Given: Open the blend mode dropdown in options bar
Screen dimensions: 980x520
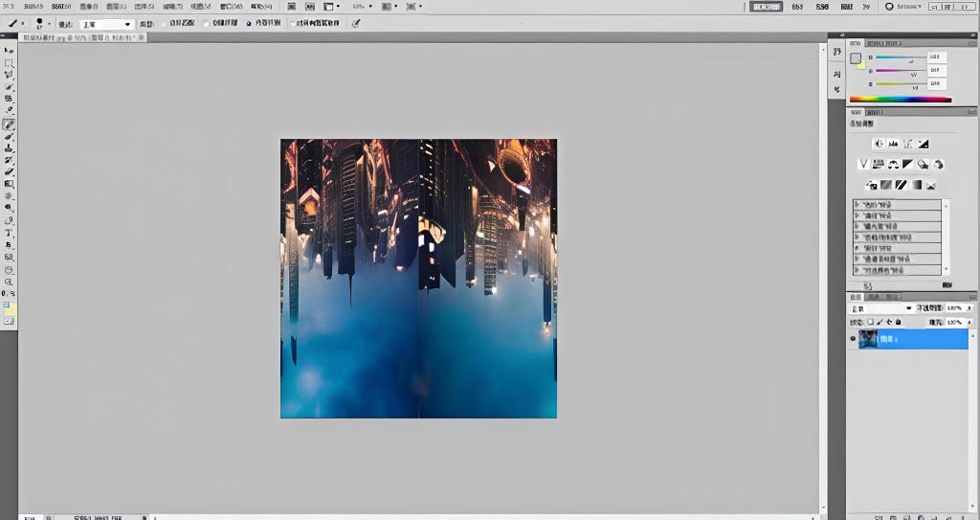Looking at the screenshot, I should point(105,24).
